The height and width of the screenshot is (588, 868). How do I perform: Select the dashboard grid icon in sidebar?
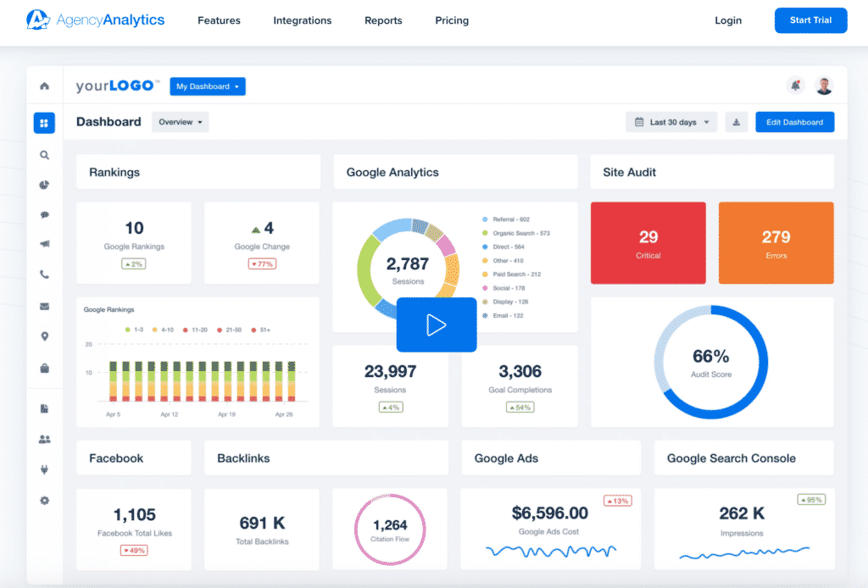click(44, 123)
